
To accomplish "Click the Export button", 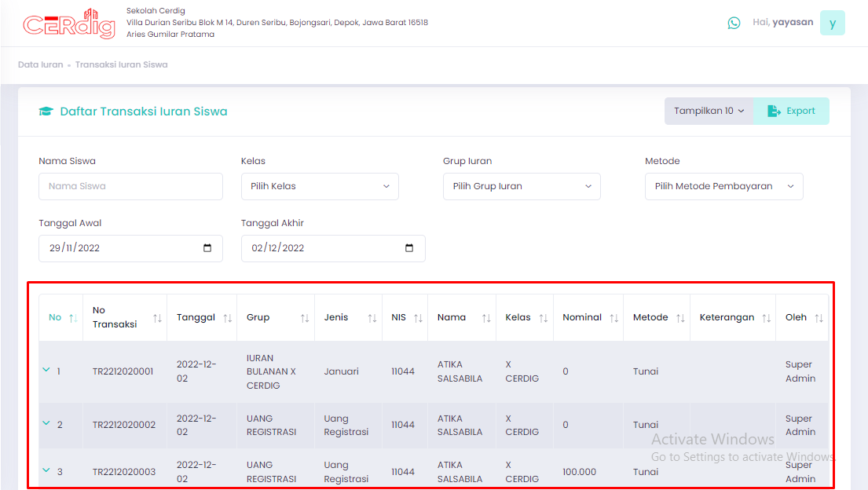I will (791, 111).
